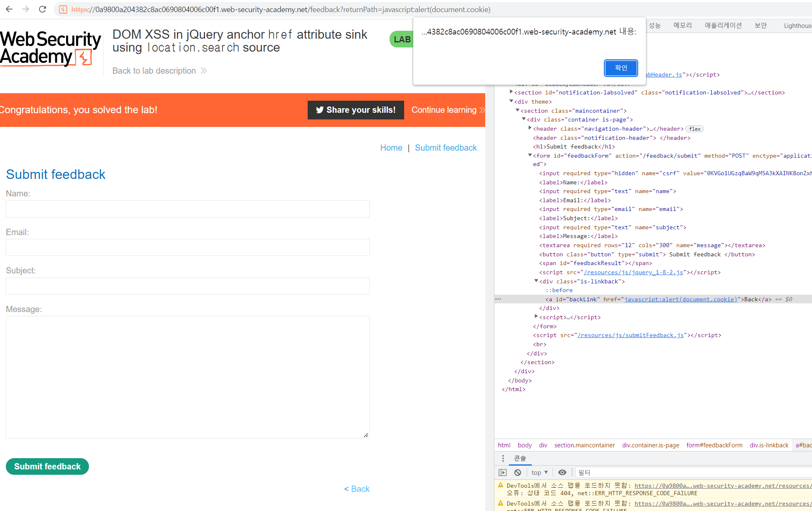Select the 콘솔 drawer tab
The height and width of the screenshot is (511, 812).
[x=520, y=458]
